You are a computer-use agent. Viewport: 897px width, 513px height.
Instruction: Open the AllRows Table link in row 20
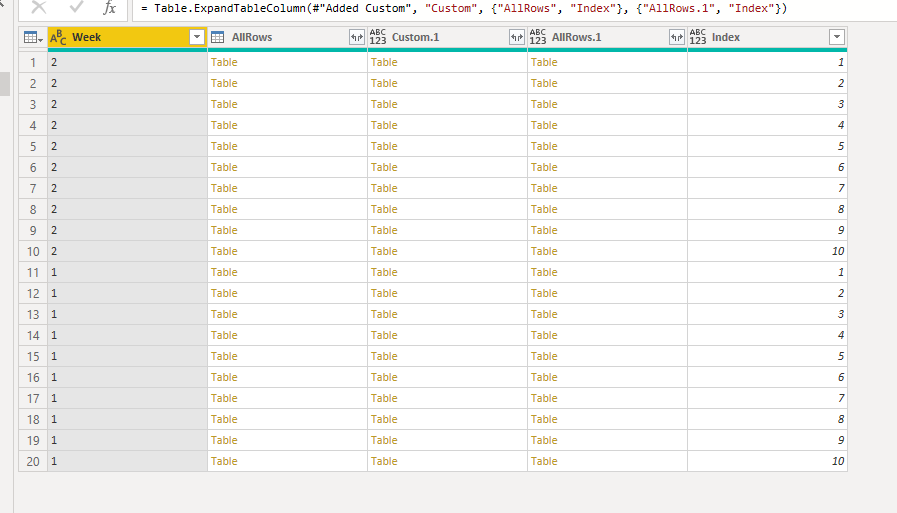(x=224, y=461)
